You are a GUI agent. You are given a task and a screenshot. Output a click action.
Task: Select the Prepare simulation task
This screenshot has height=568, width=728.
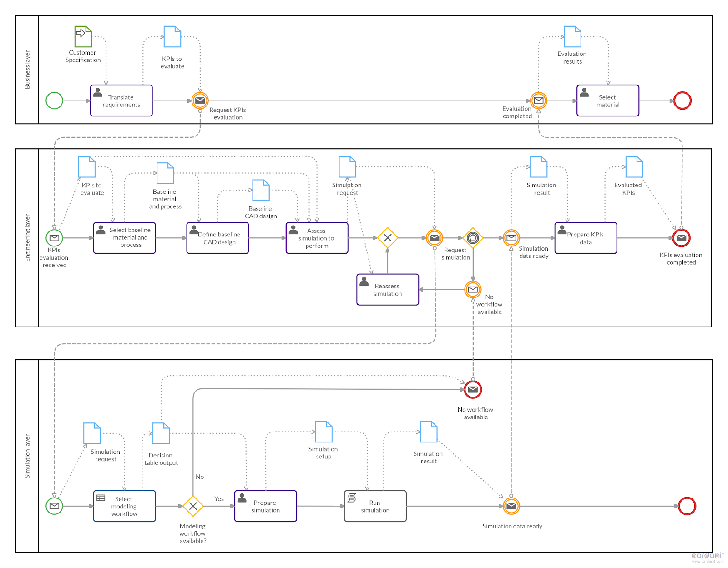(x=266, y=506)
